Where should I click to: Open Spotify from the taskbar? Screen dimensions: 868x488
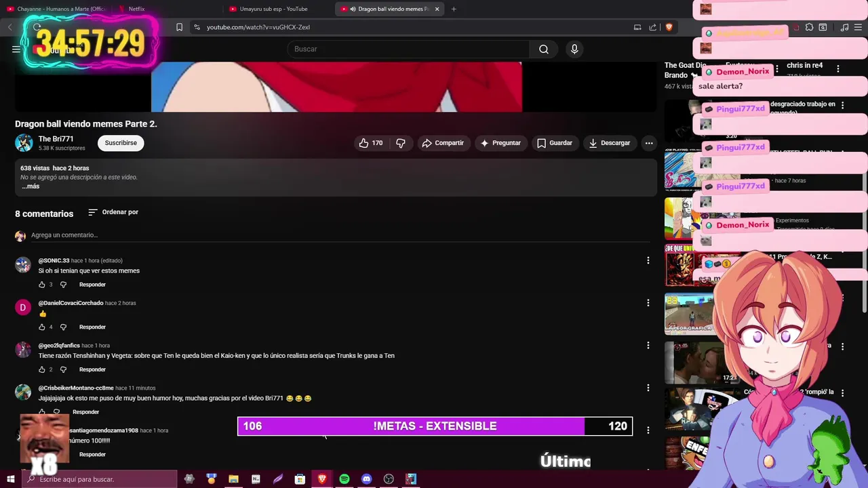coord(344,479)
